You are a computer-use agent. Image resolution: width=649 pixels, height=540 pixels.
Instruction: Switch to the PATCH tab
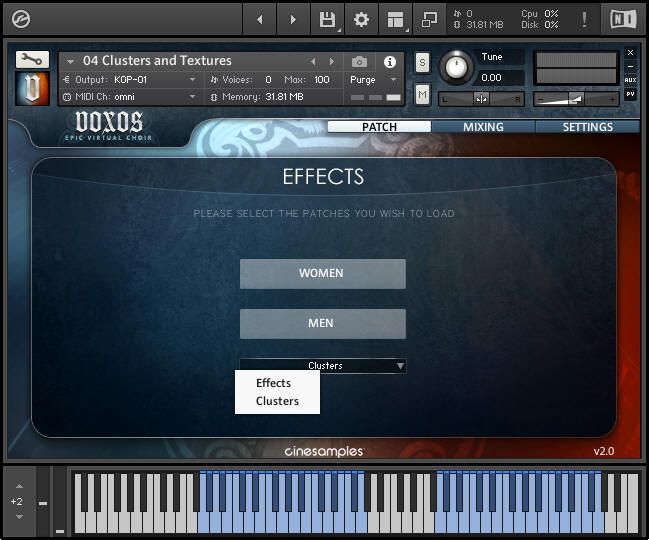[x=379, y=127]
